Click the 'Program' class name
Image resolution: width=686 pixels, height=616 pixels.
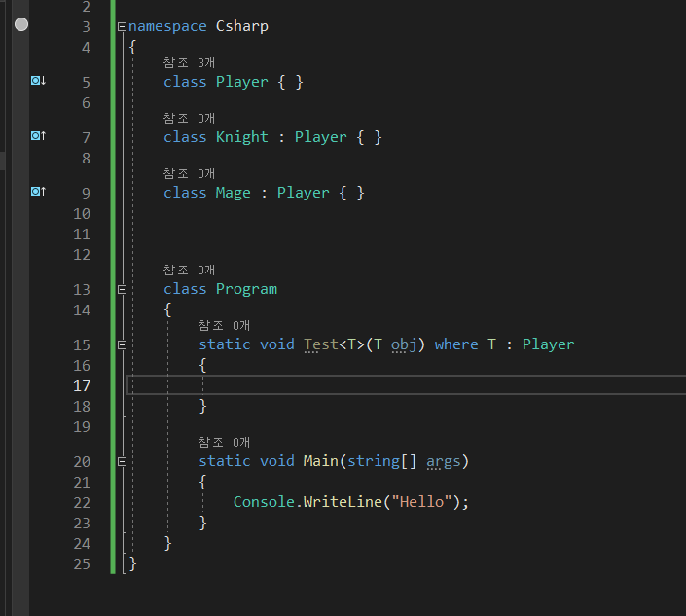246,289
